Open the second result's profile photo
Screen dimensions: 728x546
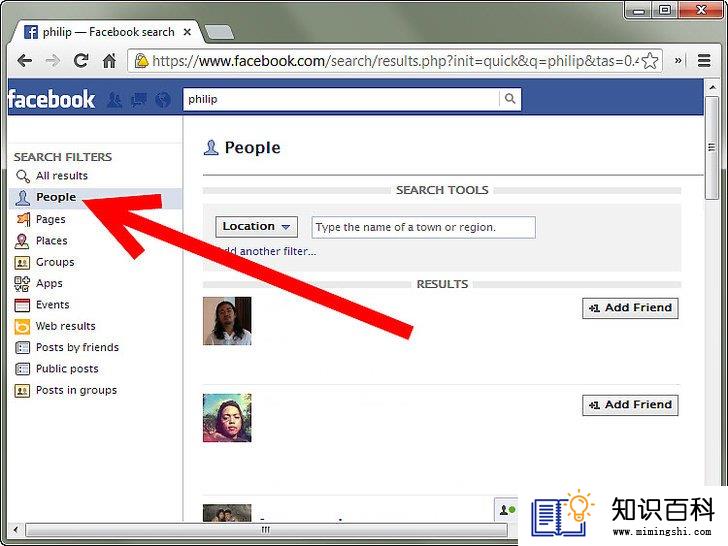(x=227, y=418)
